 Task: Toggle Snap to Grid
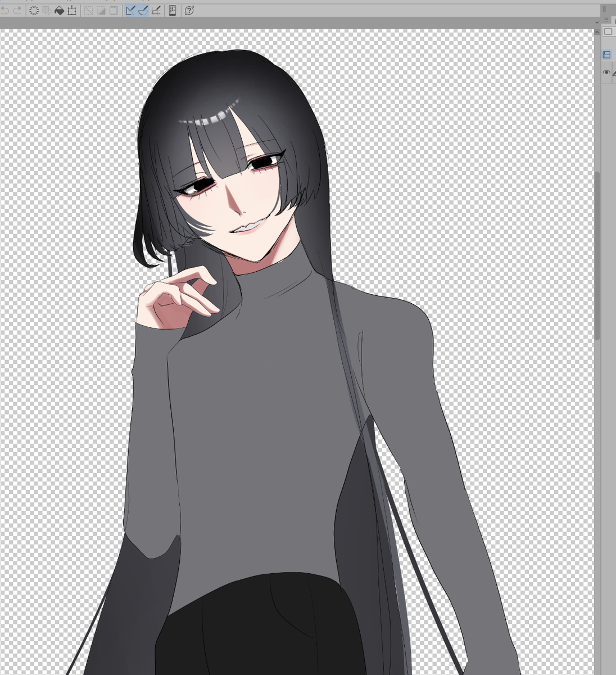tap(156, 10)
